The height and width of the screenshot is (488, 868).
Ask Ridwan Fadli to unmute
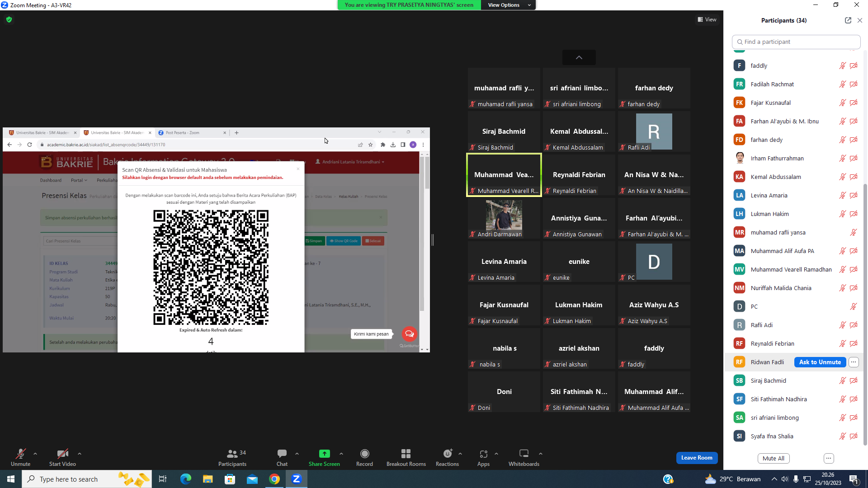[820, 362]
